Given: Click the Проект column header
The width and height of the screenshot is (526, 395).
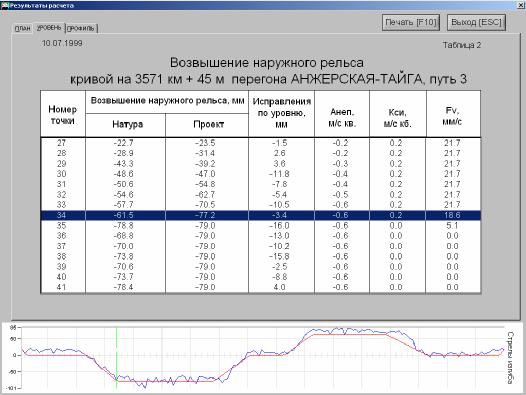Looking at the screenshot, I should (208, 124).
